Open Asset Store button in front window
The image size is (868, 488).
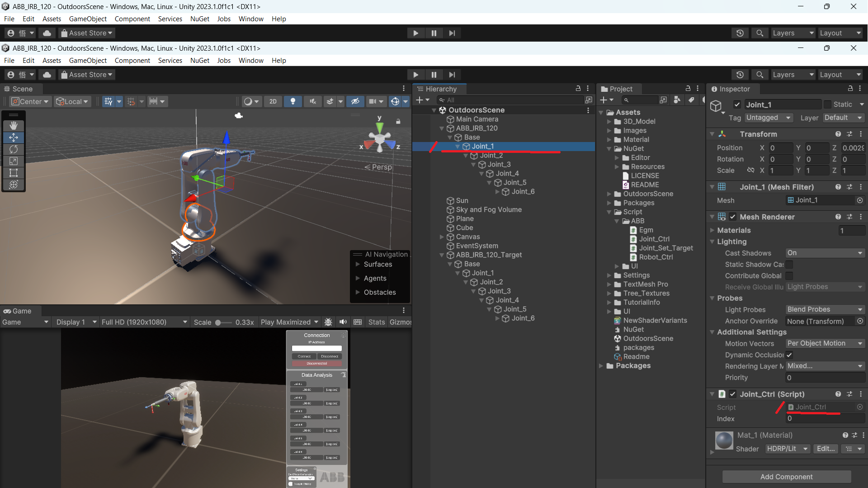pos(87,75)
